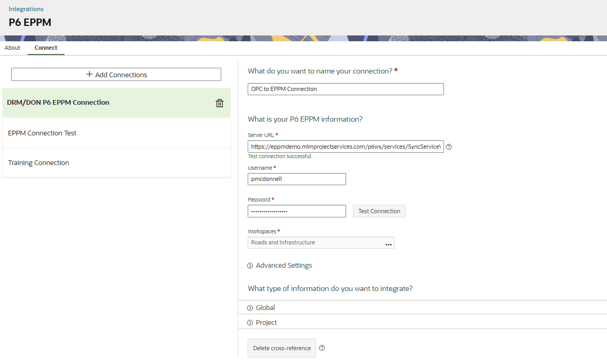607x364 pixels.
Task: Open the Workspaces picker ellipsis
Action: pyautogui.click(x=388, y=243)
